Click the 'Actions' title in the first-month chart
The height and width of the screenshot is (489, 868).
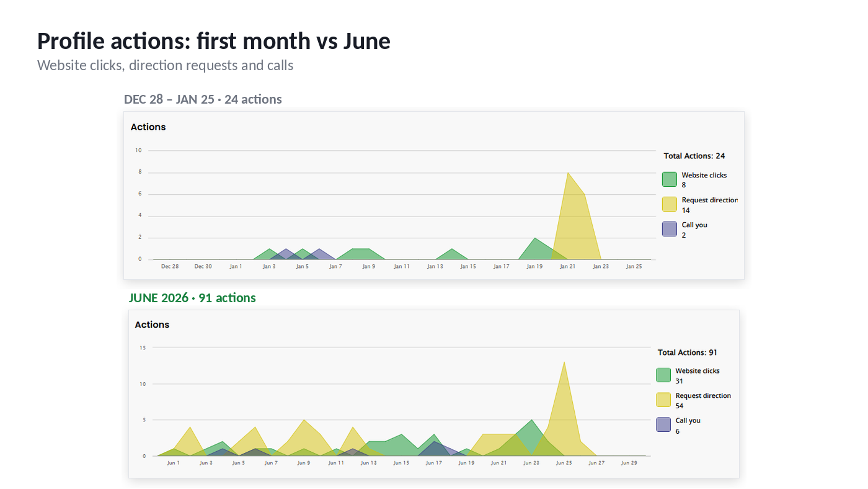[x=148, y=127]
